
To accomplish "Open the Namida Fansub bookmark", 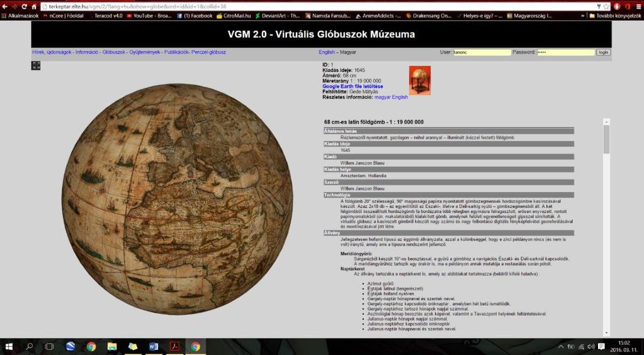I will (328, 16).
